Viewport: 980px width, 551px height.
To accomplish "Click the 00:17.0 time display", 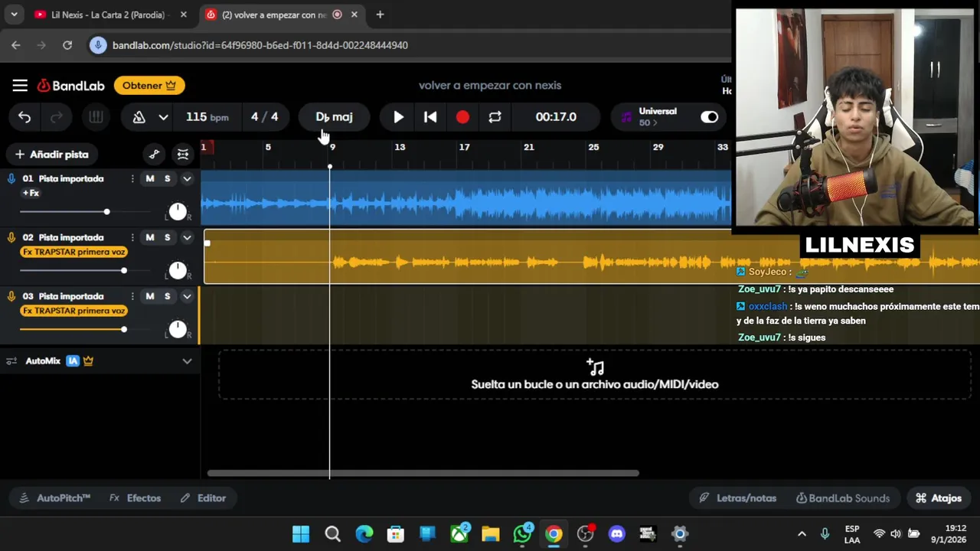I will [x=556, y=117].
